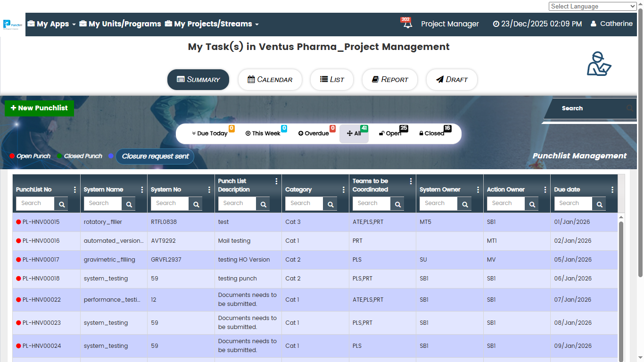644x362 pixels.
Task: Click magnifier icon in top-right Search box
Action: 630,108
